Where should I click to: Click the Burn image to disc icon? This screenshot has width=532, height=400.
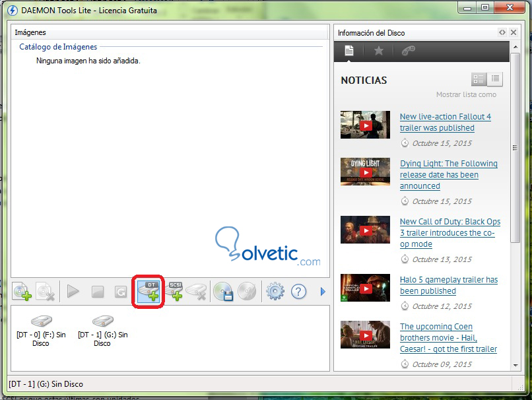[247, 291]
